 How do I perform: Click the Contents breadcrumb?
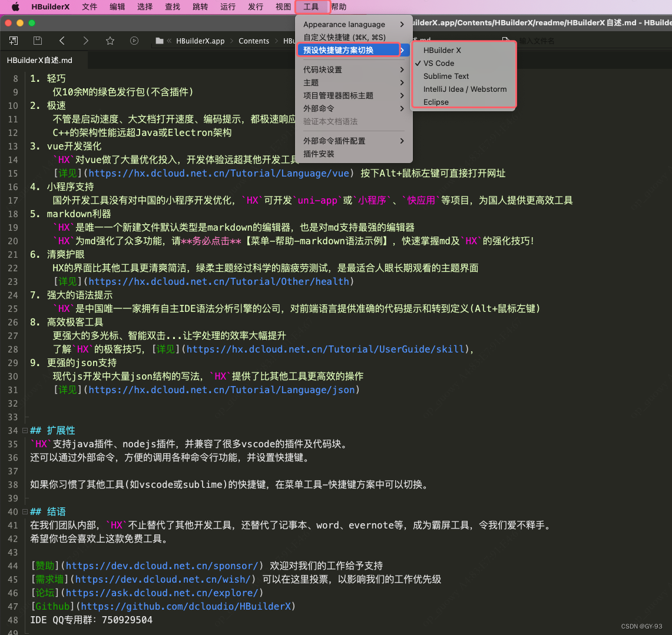[x=254, y=41]
